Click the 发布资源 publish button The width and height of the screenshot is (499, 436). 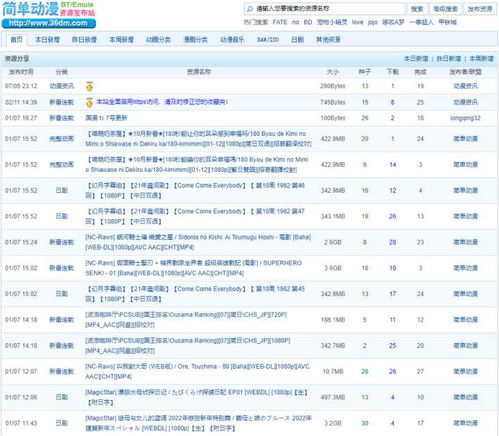click(x=480, y=9)
